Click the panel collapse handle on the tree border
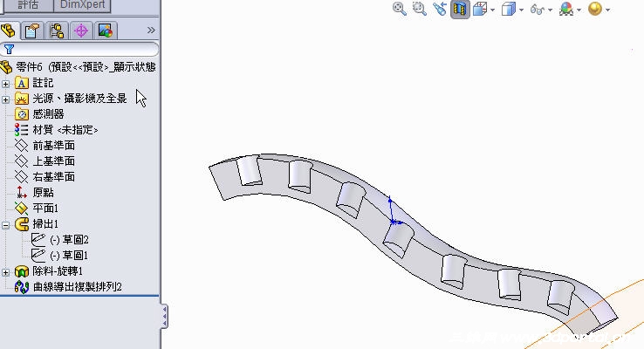 pyautogui.click(x=164, y=316)
